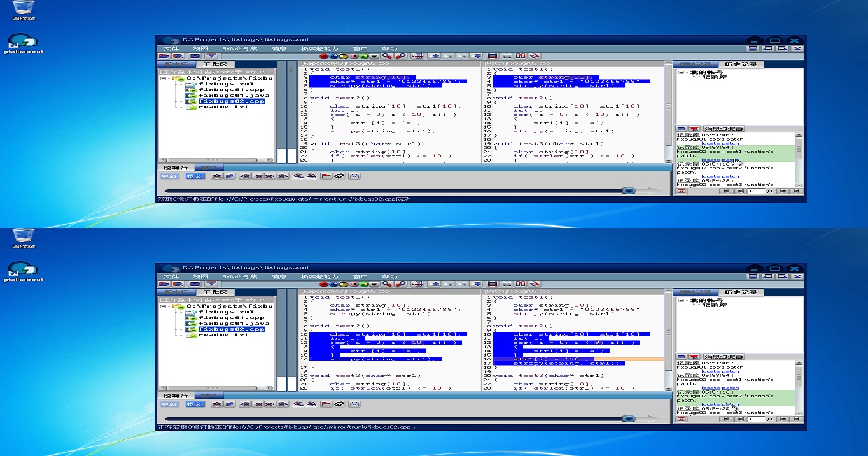Open SVN命令集 menu in the upper window
The height and width of the screenshot is (456, 868).
239,48
